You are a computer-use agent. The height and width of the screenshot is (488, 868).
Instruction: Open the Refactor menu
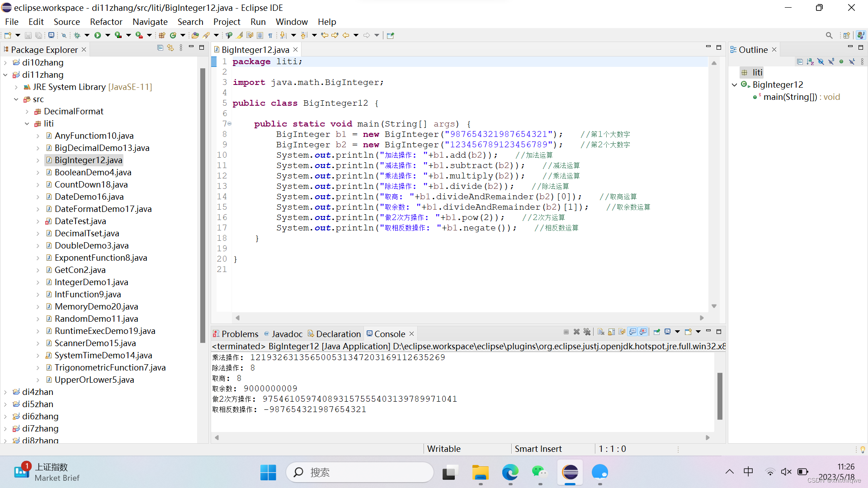pyautogui.click(x=106, y=22)
